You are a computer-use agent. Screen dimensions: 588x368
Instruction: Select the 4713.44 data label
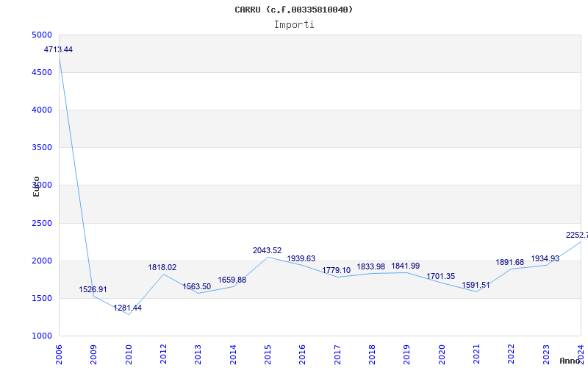(58, 49)
